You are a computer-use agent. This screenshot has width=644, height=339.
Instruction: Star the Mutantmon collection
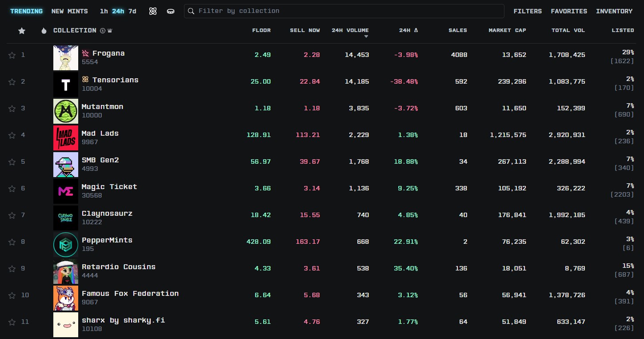[x=12, y=109]
